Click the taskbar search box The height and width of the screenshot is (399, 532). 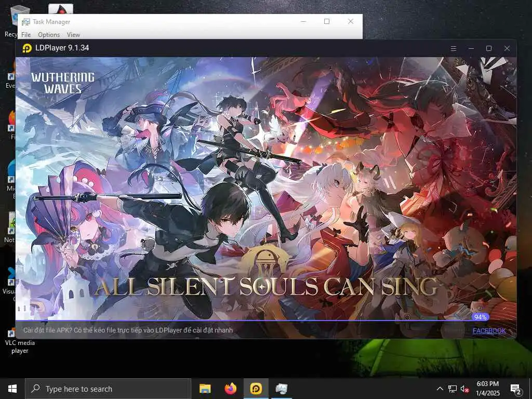(x=108, y=389)
